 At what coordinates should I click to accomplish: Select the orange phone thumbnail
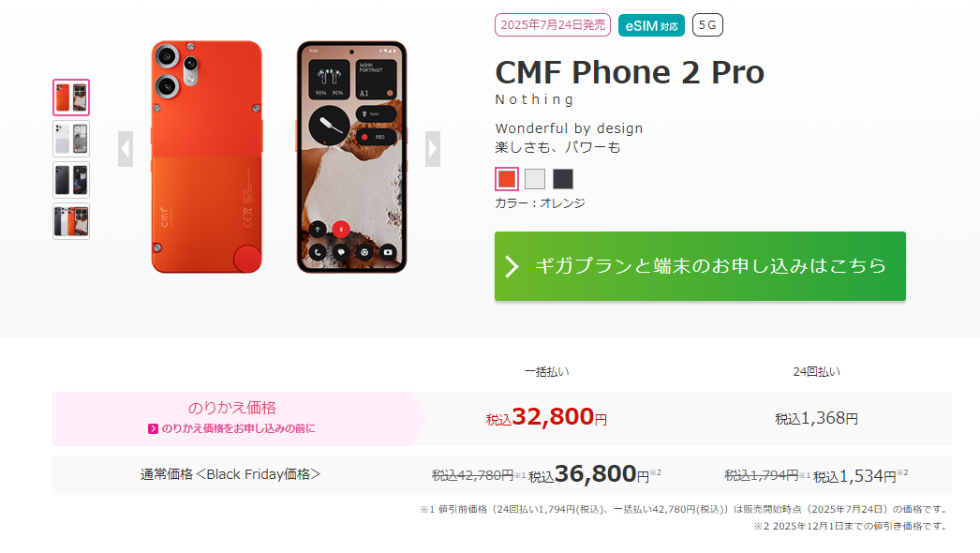[71, 97]
